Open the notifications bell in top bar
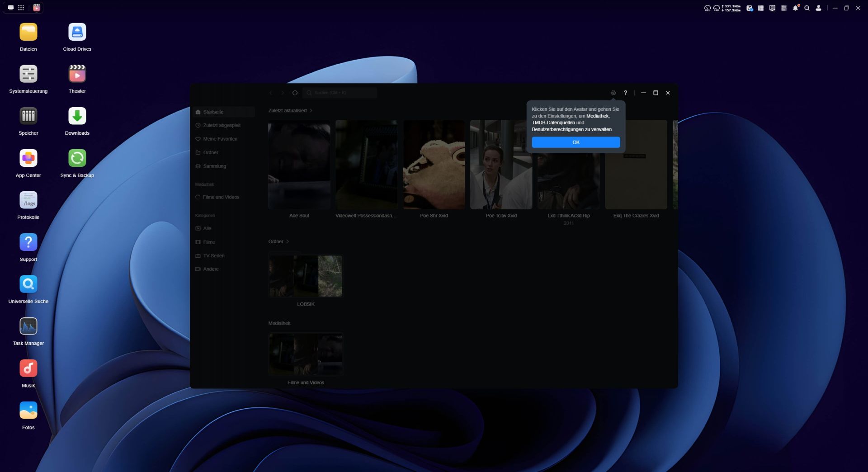Viewport: 868px width, 472px height. click(795, 8)
